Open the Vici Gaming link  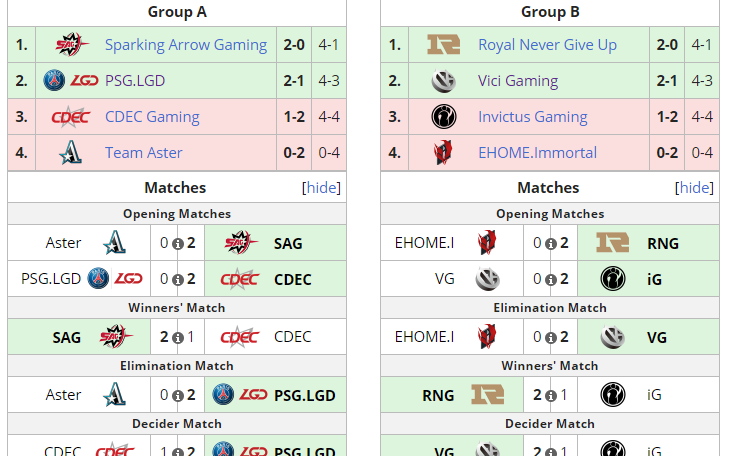click(x=518, y=81)
